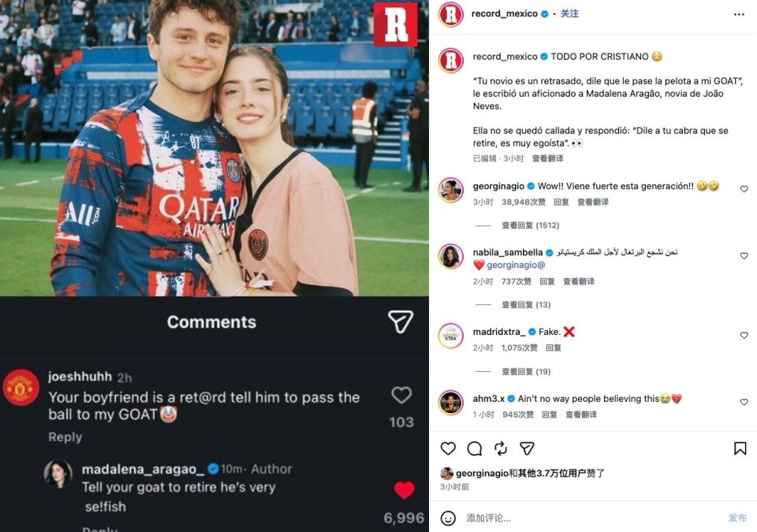Toggle like on madridxtra_ Fake comment
757x532 pixels.
tap(744, 335)
